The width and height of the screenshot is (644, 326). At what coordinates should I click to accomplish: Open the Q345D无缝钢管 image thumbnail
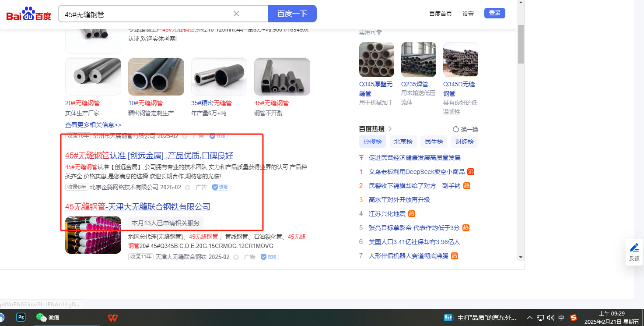(461, 60)
